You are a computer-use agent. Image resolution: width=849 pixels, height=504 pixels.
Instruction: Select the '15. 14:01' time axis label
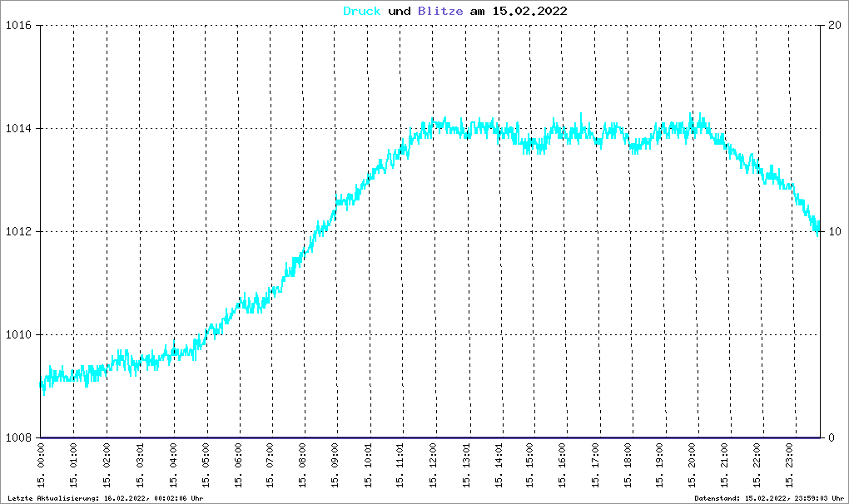coord(499,465)
